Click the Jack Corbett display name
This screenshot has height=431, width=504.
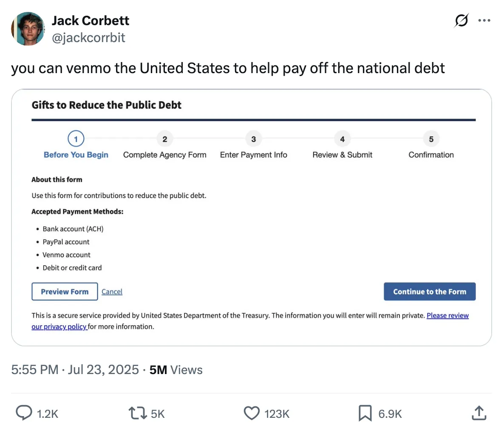(x=91, y=20)
